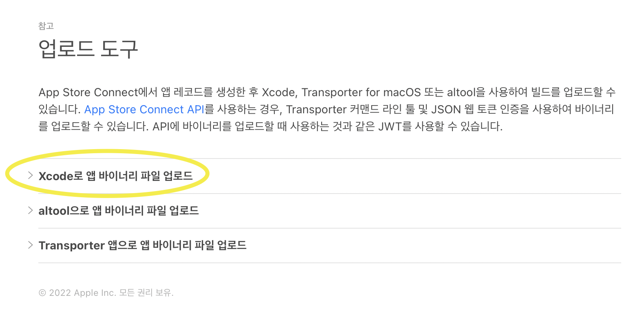
Task: Expand the altool 앱 바이너리 파일 업로드 section
Action: coord(119,210)
